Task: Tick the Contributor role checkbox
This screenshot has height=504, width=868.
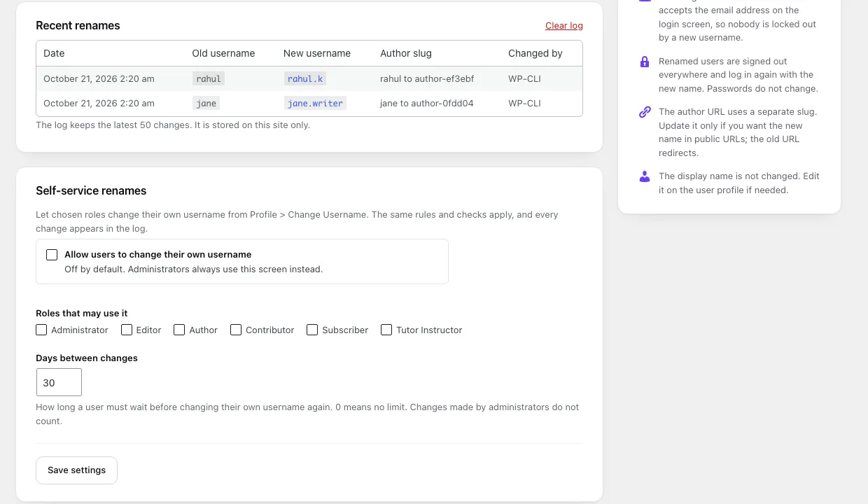Action: pyautogui.click(x=236, y=330)
